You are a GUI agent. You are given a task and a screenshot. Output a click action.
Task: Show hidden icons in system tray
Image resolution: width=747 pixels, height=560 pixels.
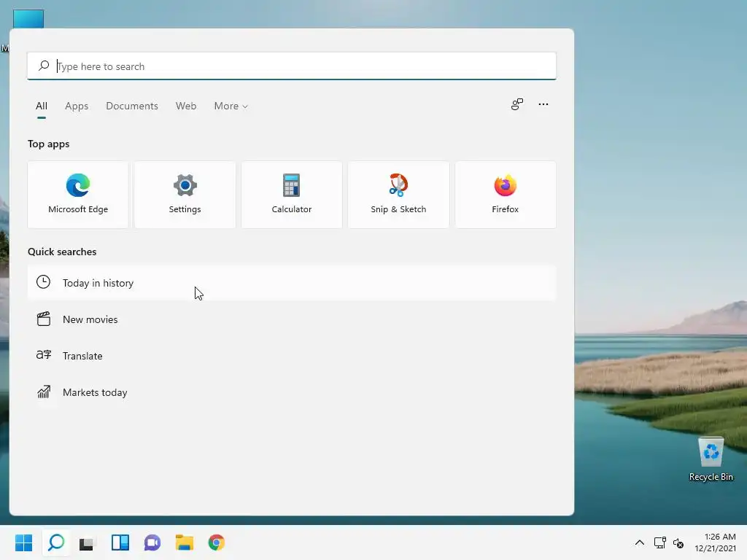639,542
